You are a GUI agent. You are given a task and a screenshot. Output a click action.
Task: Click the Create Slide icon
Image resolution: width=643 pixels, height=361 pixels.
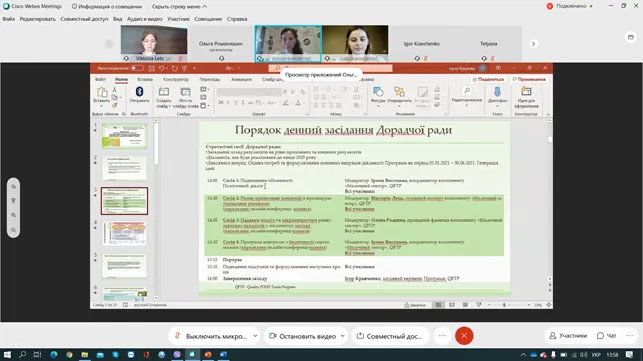pyautogui.click(x=164, y=92)
